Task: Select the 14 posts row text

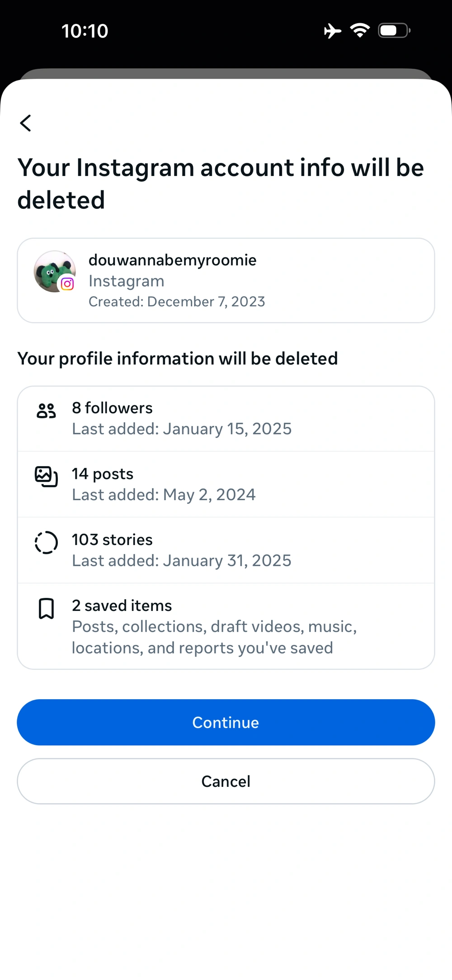Action: coord(103,474)
